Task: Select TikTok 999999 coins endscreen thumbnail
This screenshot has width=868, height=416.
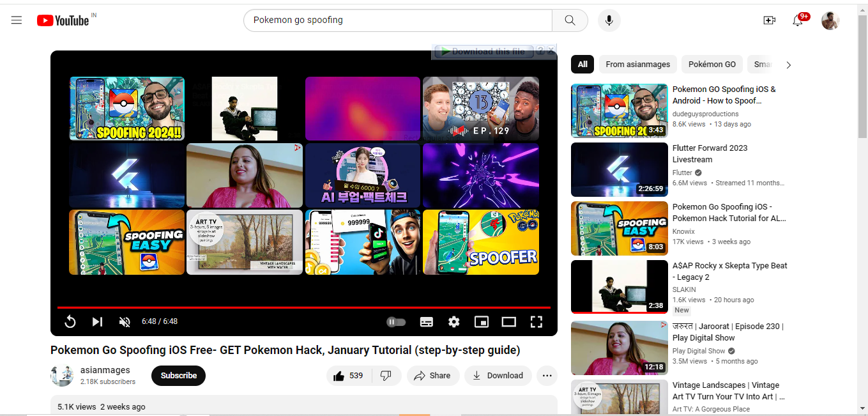Action: point(363,242)
